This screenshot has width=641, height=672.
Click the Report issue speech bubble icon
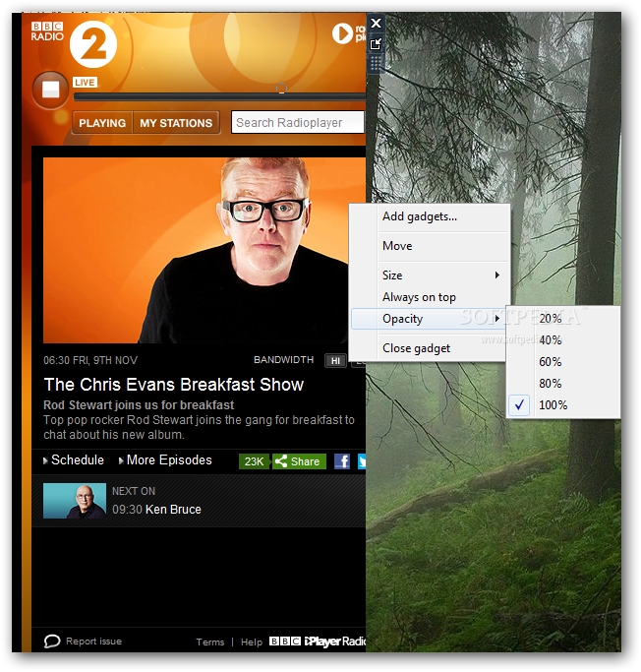click(x=52, y=641)
